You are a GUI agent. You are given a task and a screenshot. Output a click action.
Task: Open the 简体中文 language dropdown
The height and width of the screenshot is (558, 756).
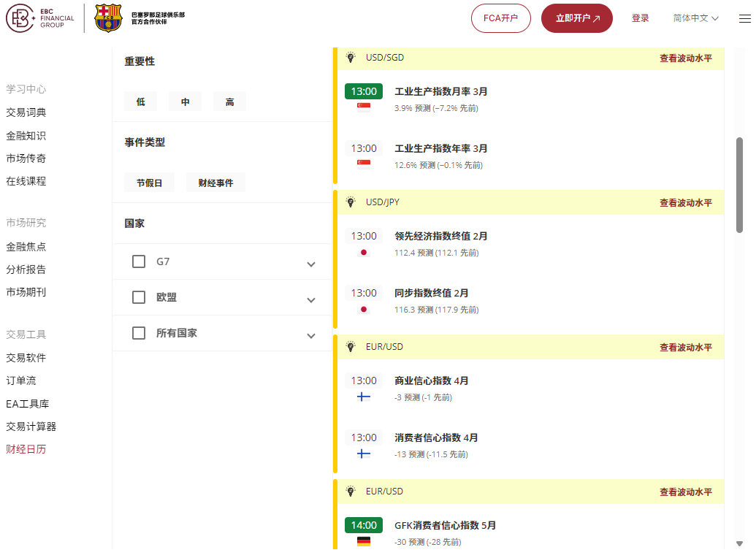click(695, 18)
